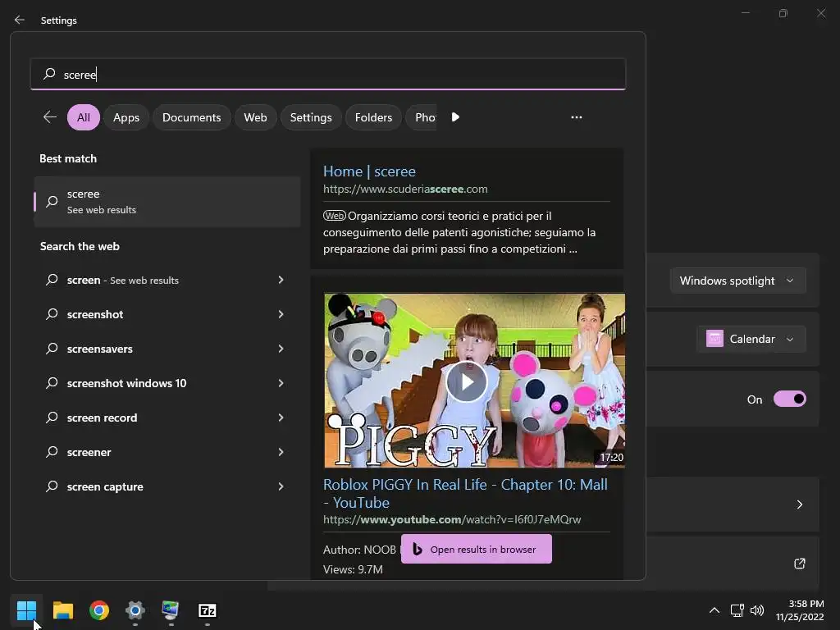The height and width of the screenshot is (630, 840).
Task: Turn off the On toggle switch
Action: pos(790,399)
